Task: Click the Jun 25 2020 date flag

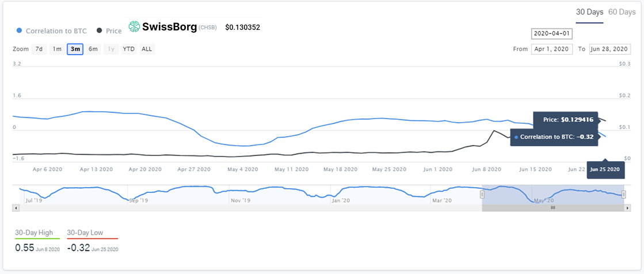Action: click(x=605, y=169)
